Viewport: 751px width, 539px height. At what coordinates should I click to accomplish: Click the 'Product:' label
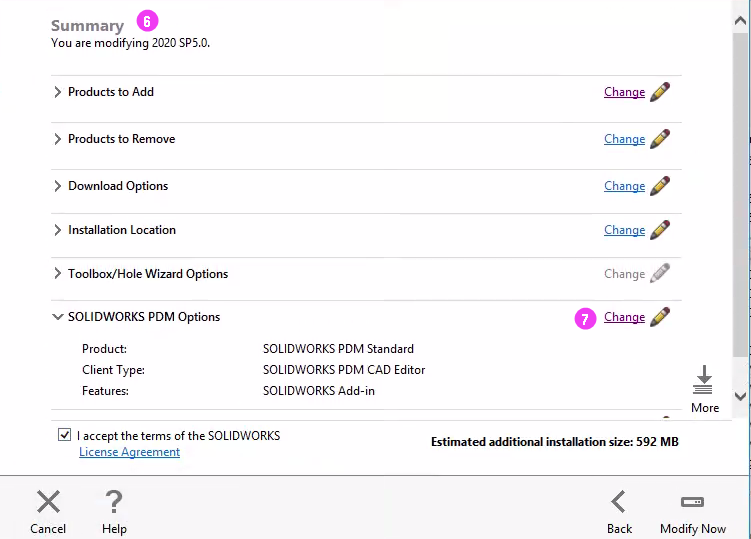pyautogui.click(x=104, y=348)
